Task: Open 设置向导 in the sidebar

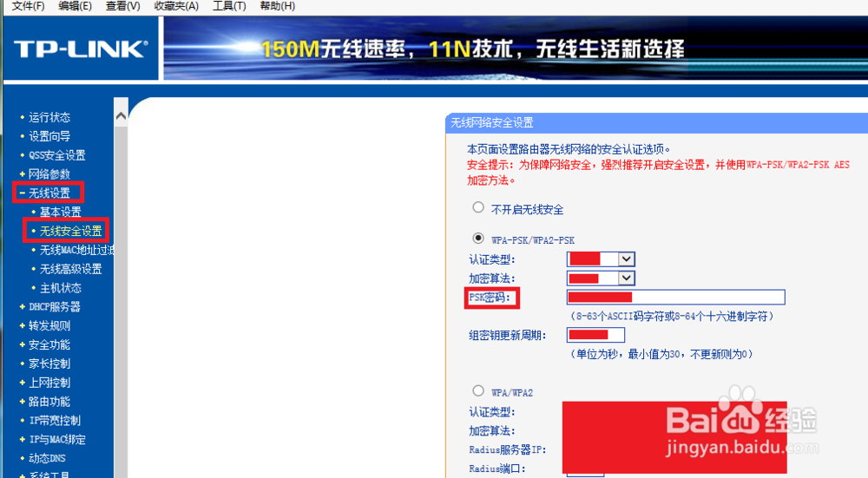Action: (x=49, y=136)
